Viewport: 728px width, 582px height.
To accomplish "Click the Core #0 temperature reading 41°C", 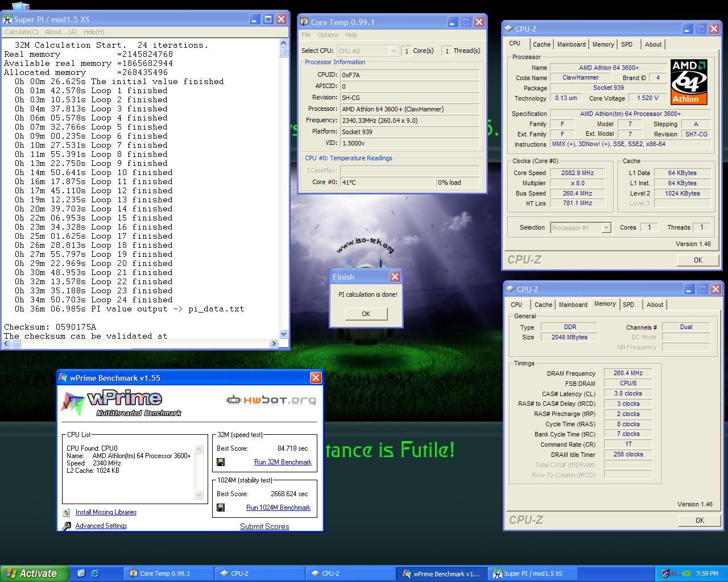I will click(x=387, y=182).
